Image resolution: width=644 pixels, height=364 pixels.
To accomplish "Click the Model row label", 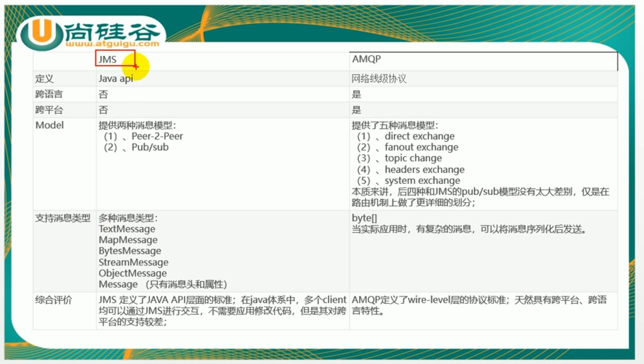I will coord(50,125).
